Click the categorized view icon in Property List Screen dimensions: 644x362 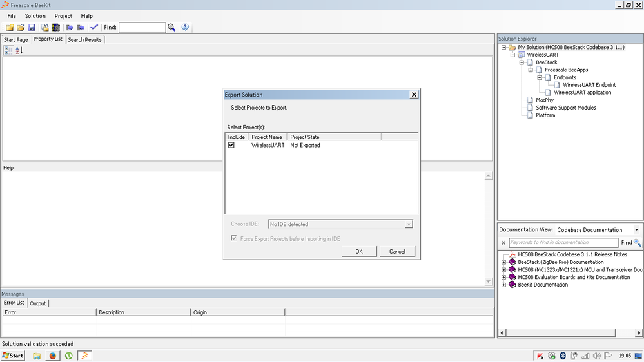click(x=8, y=50)
